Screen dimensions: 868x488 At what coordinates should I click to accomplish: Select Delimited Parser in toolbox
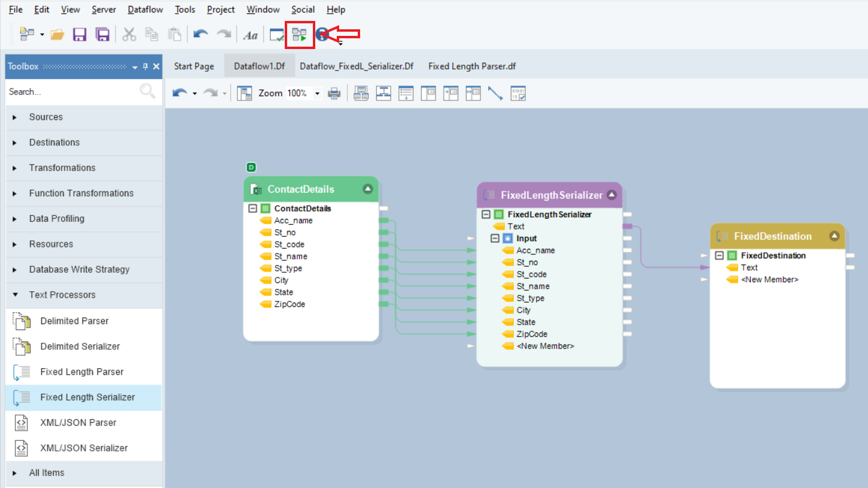click(74, 321)
